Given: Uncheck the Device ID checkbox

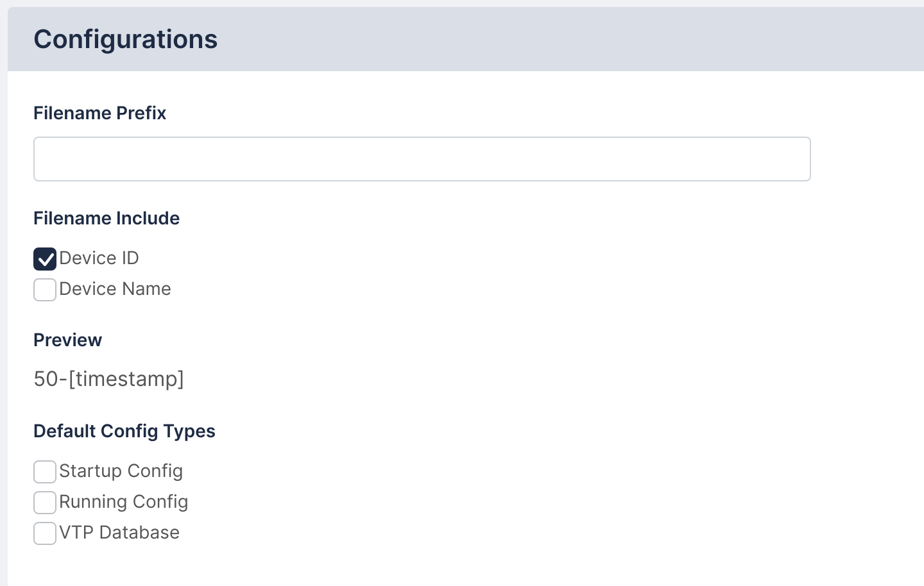Looking at the screenshot, I should (x=45, y=259).
